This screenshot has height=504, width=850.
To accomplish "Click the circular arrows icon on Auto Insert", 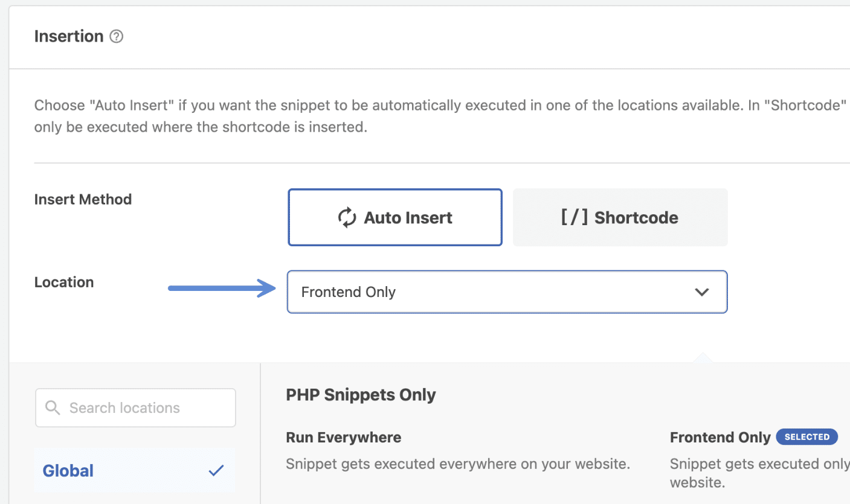I will click(x=347, y=217).
